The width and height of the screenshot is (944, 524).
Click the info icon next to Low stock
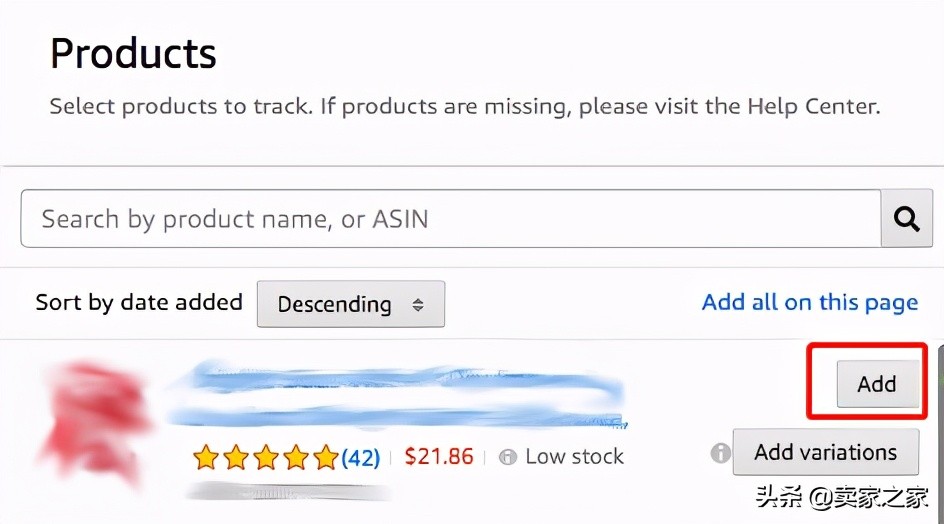coord(508,457)
